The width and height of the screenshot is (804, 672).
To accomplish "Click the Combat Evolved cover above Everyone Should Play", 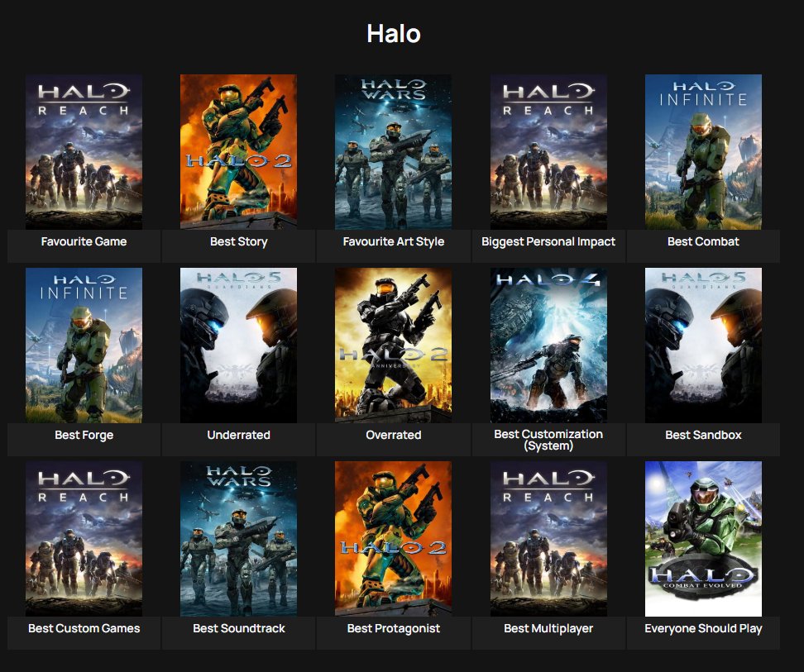I will coord(703,539).
